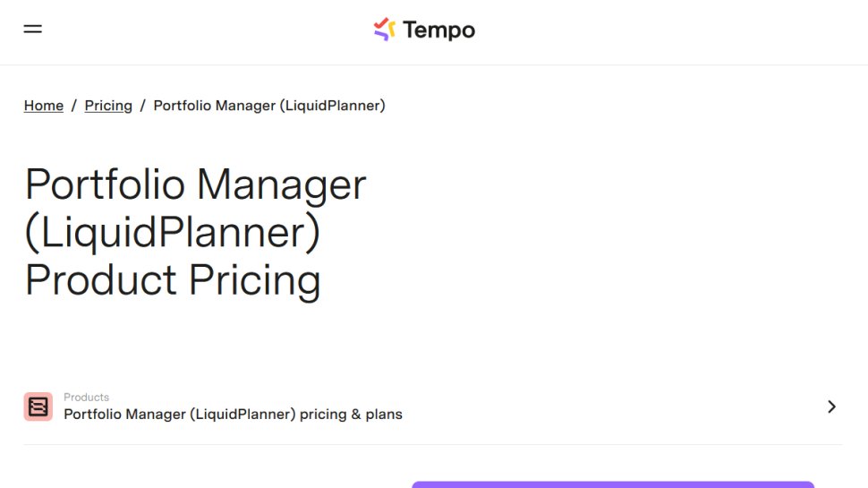Viewport: 868px width, 488px height.
Task: Click the slash separator after Home
Action: coord(74,106)
